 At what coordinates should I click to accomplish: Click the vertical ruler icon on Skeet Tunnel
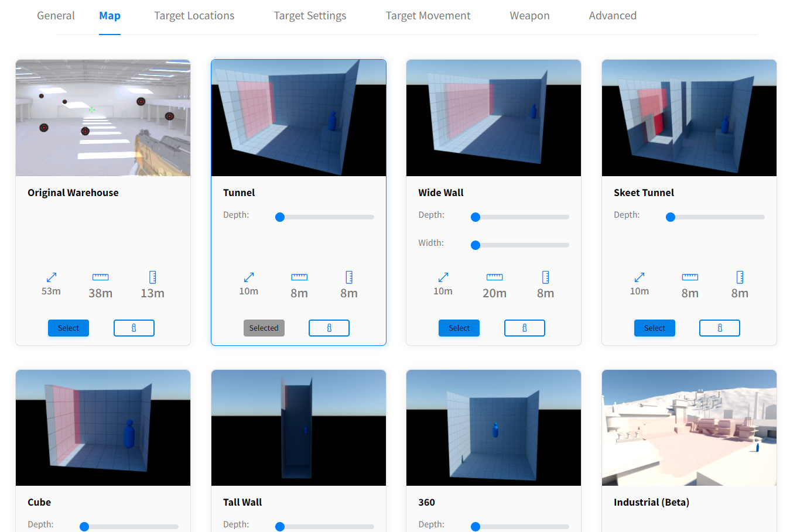(740, 277)
